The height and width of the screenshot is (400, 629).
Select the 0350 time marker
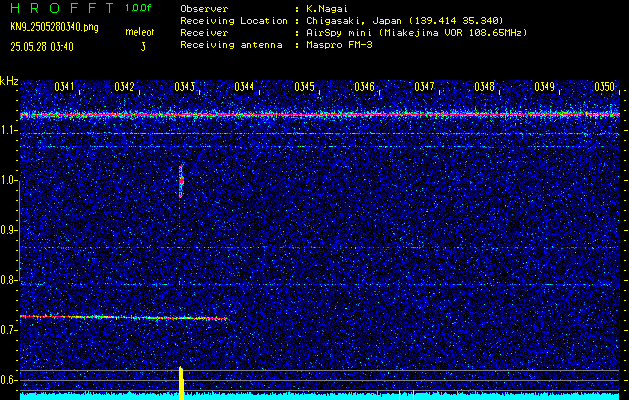tap(604, 87)
